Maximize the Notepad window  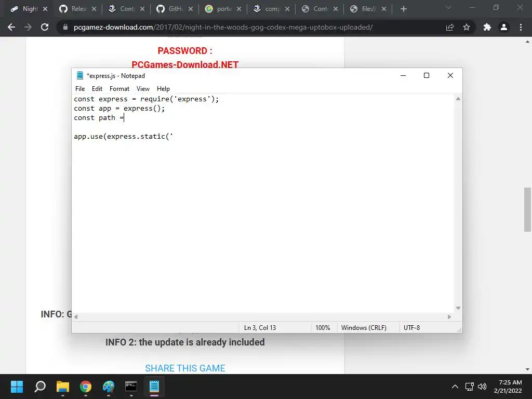(427, 75)
